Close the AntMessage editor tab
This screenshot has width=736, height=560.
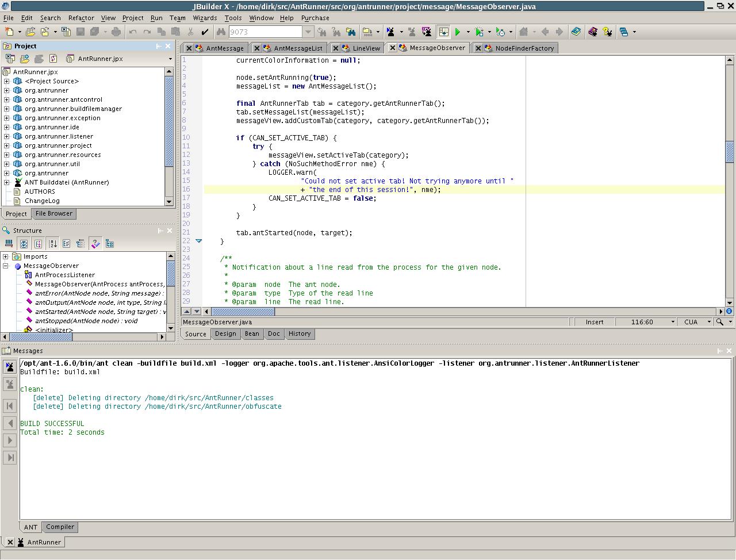[x=189, y=48]
